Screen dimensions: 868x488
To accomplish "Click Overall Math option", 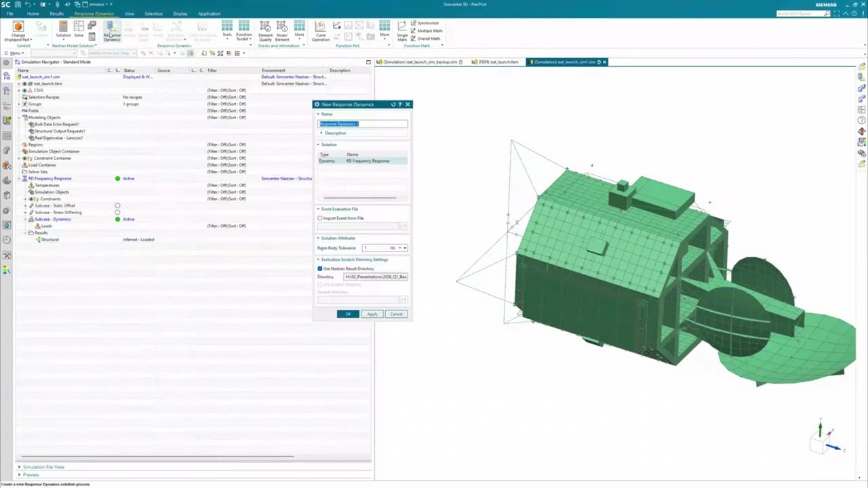I will (x=426, y=39).
